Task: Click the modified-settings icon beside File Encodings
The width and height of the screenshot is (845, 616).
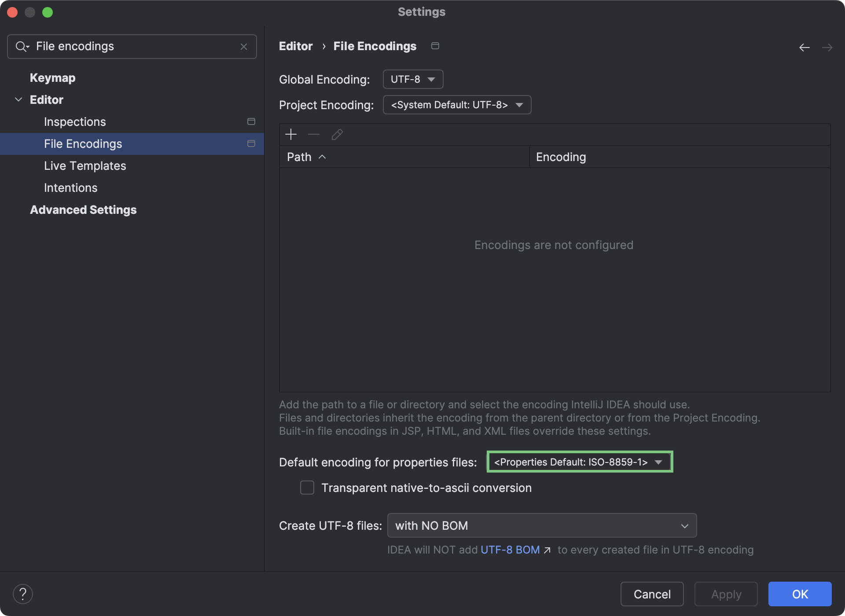Action: pyautogui.click(x=251, y=143)
